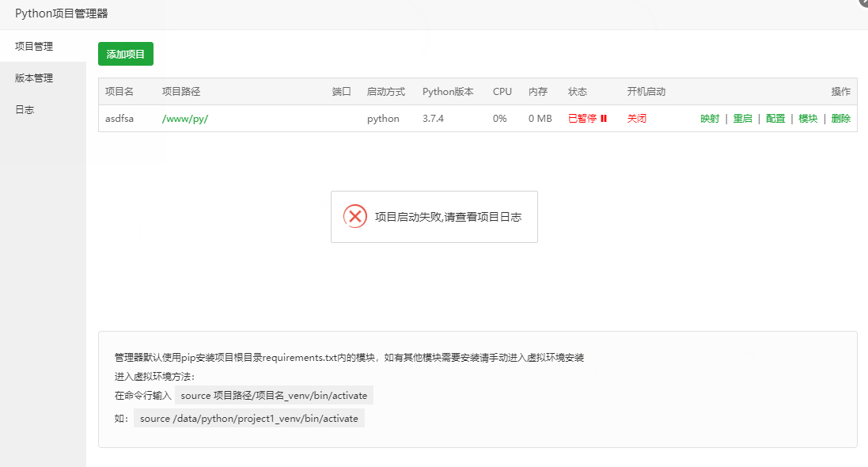
Task: Toggle the 已暂停 status of asdfsa
Action: point(582,119)
